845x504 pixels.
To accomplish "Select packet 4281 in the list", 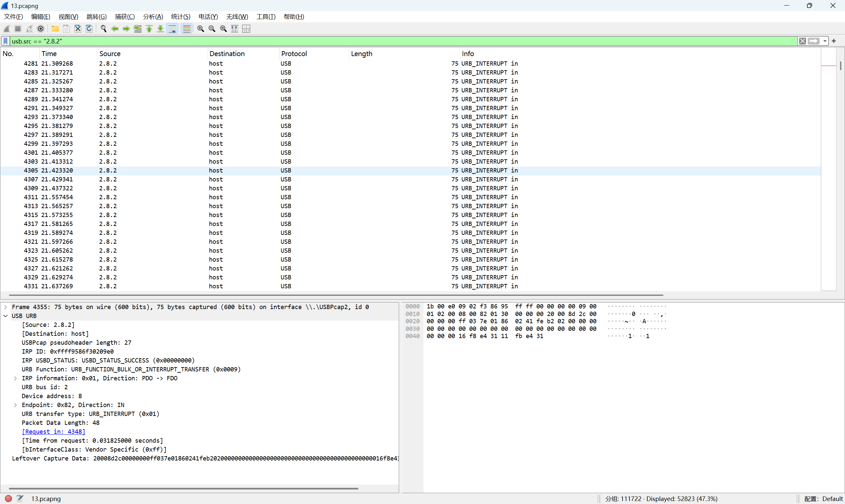I will tap(410, 64).
